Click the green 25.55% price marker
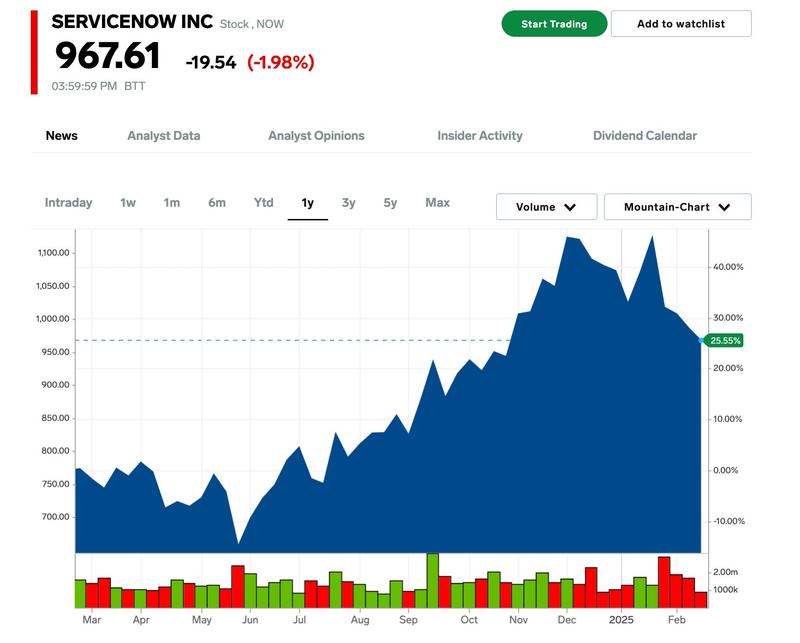800x643 pixels. pos(724,341)
